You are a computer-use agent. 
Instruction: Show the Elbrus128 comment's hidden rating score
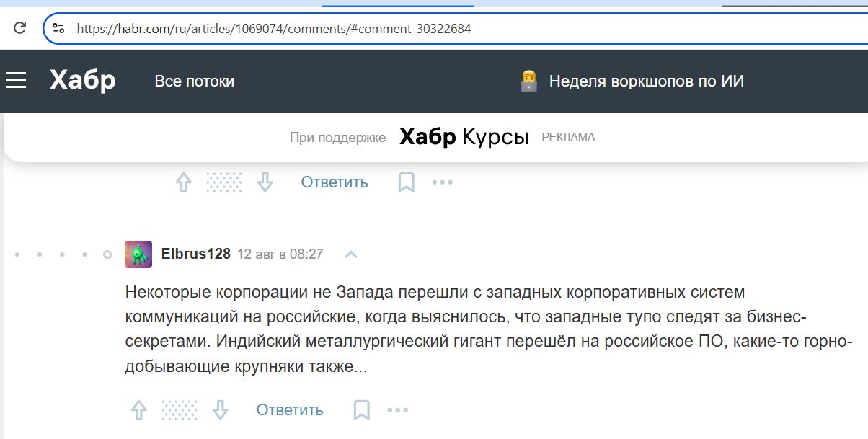click(x=180, y=410)
